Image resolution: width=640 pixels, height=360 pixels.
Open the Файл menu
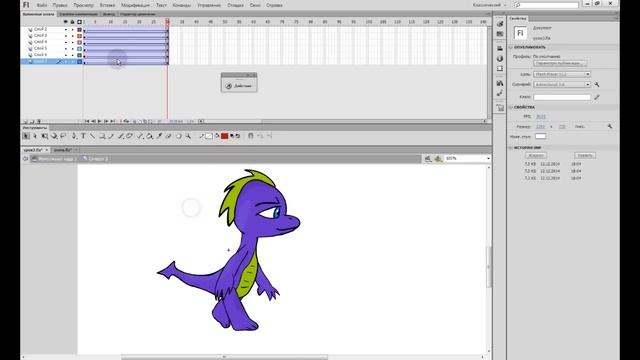coord(42,5)
